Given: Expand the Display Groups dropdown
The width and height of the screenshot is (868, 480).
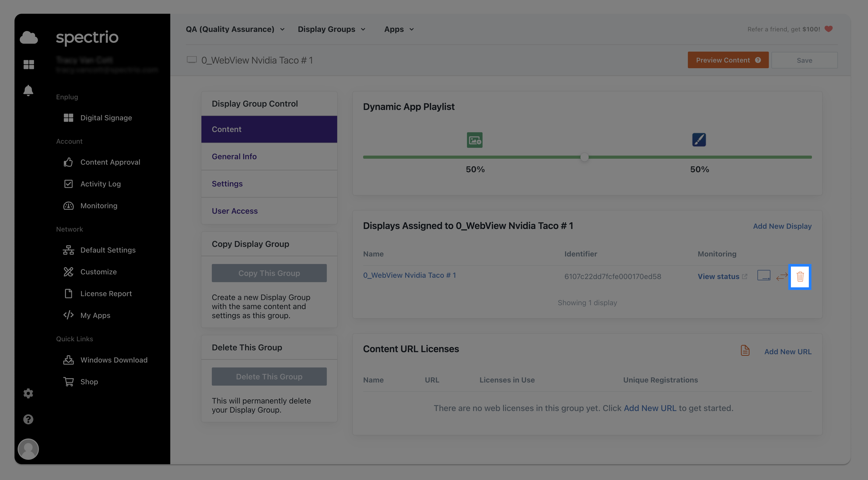Looking at the screenshot, I should [x=331, y=29].
